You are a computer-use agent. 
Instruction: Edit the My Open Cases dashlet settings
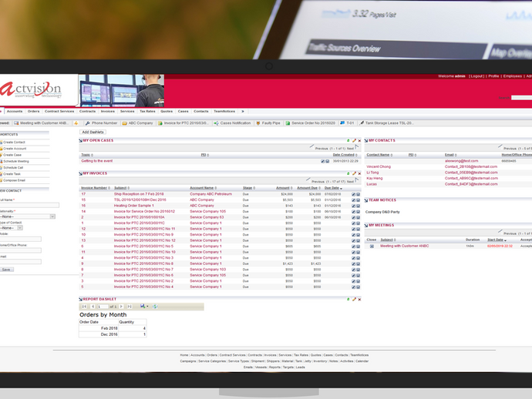pyautogui.click(x=354, y=140)
